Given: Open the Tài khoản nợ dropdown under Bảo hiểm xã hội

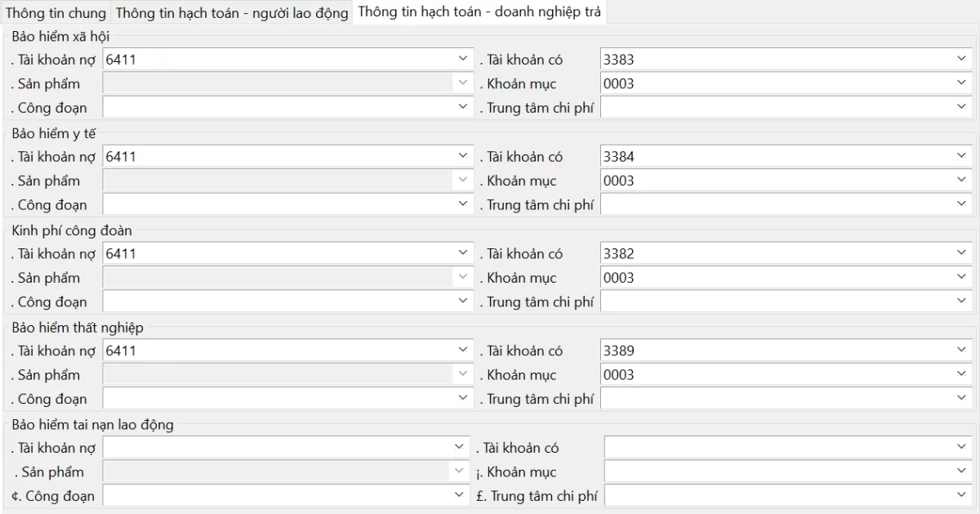Looking at the screenshot, I should click(461, 59).
